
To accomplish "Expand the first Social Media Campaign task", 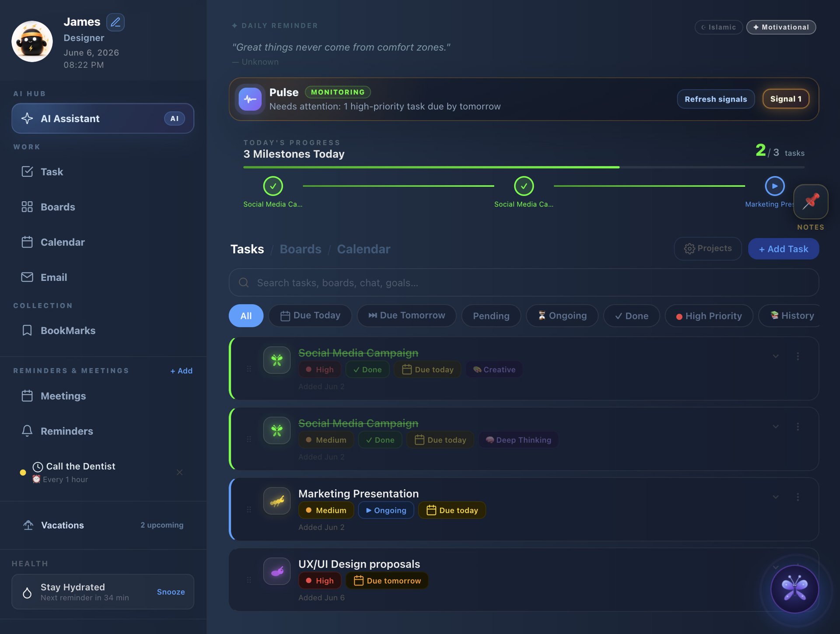I will pyautogui.click(x=775, y=356).
